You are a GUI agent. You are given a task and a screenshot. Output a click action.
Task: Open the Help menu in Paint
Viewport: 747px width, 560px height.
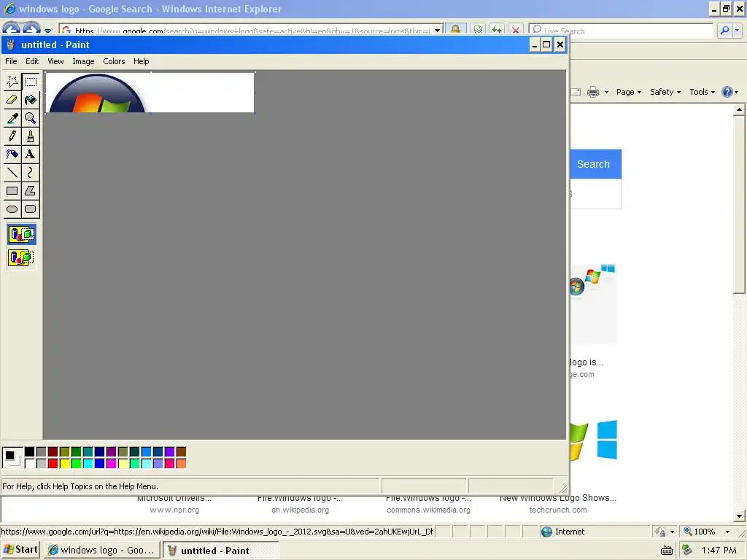coord(141,61)
